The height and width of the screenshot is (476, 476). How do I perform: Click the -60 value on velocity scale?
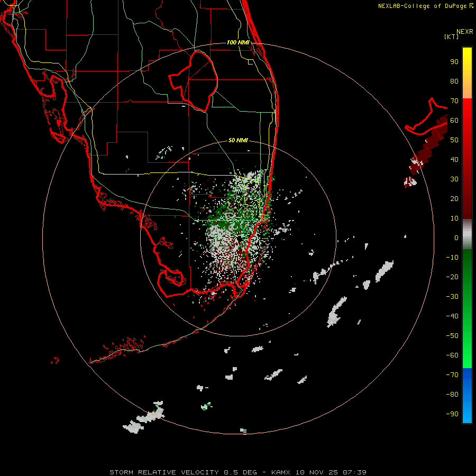[452, 355]
